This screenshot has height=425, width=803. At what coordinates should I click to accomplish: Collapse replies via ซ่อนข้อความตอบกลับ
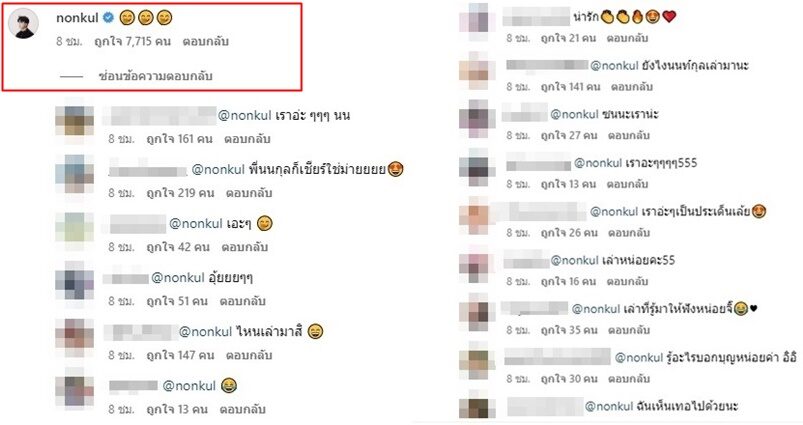(x=155, y=76)
